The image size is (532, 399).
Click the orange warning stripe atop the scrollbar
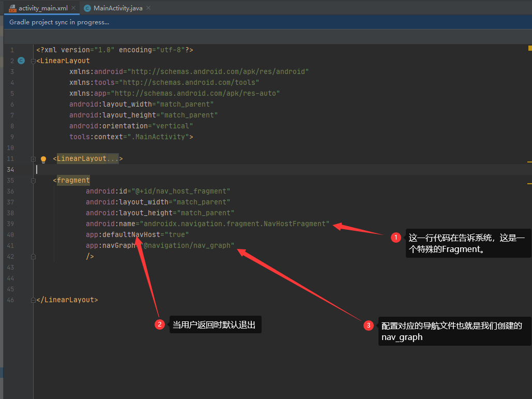[529, 47]
